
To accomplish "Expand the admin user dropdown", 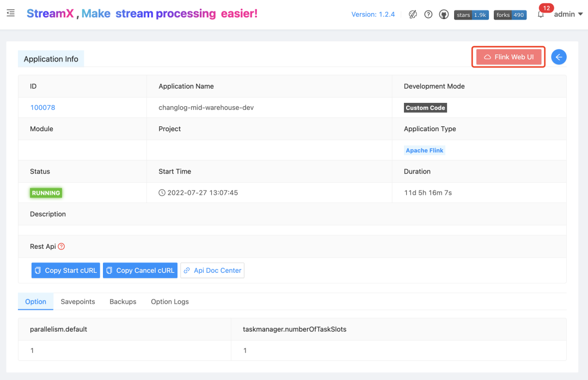I will click(568, 15).
